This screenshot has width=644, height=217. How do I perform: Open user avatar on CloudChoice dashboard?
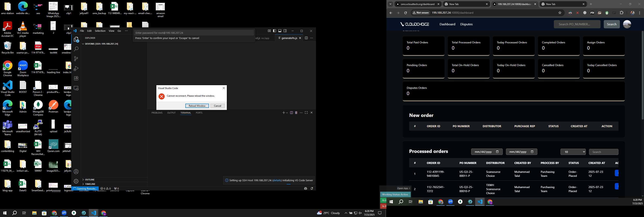[627, 24]
